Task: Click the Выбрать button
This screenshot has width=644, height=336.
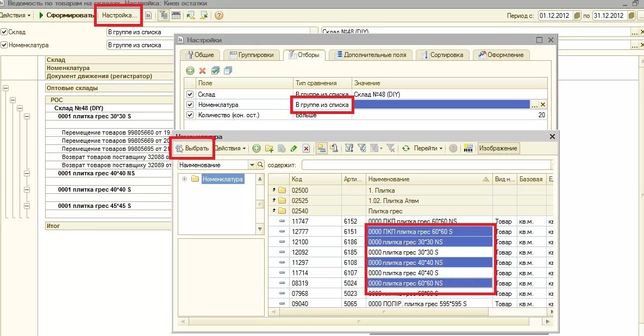Action: [192, 148]
